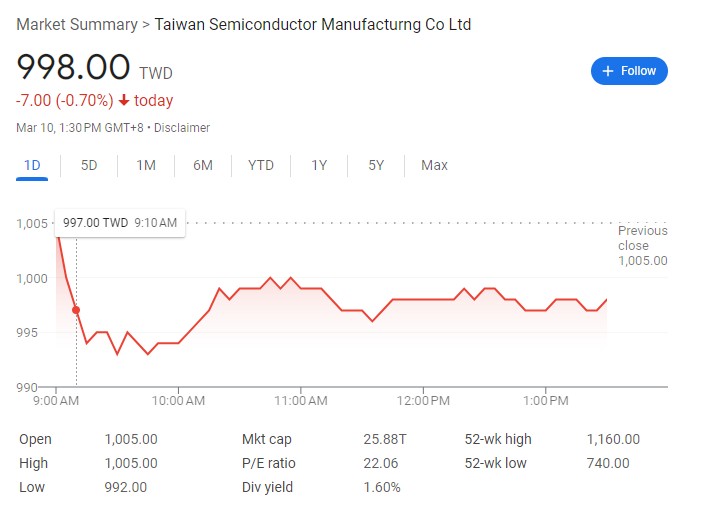
Task: Switch to the 5D time range tab
Action: click(x=89, y=165)
